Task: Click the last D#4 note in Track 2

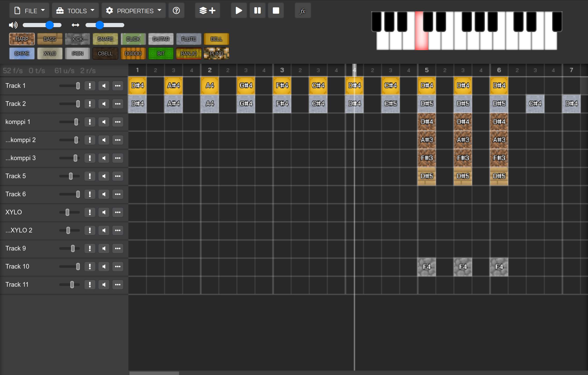Action: point(571,104)
